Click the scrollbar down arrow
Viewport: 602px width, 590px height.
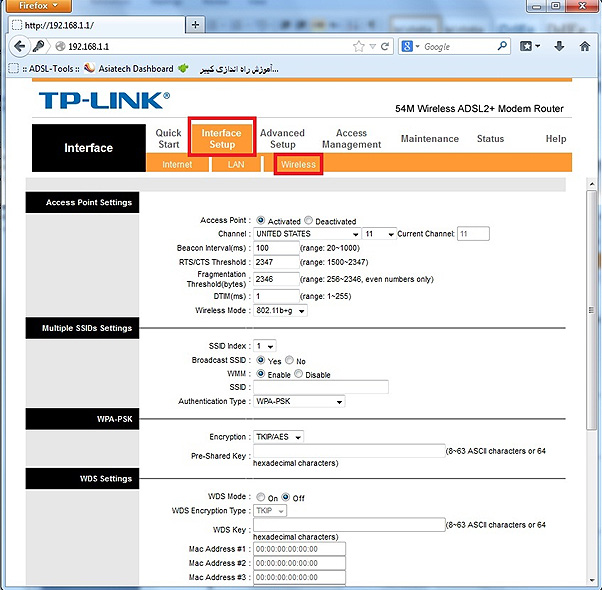591,581
